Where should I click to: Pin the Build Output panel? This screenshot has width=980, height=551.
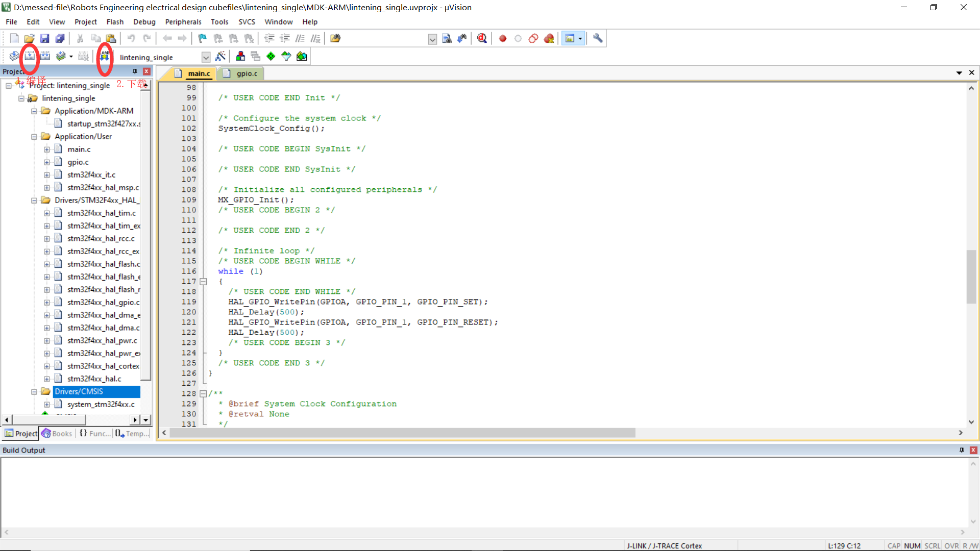point(962,450)
